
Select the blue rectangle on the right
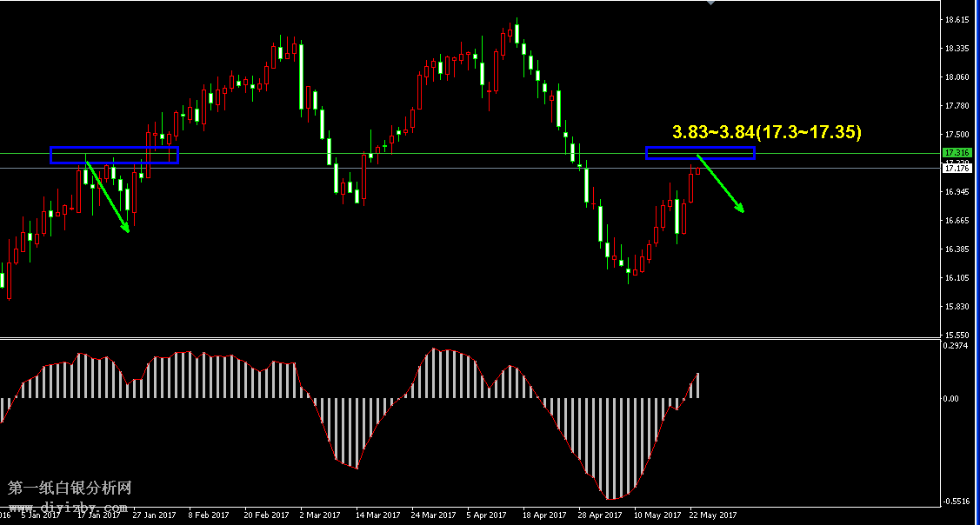coord(700,153)
